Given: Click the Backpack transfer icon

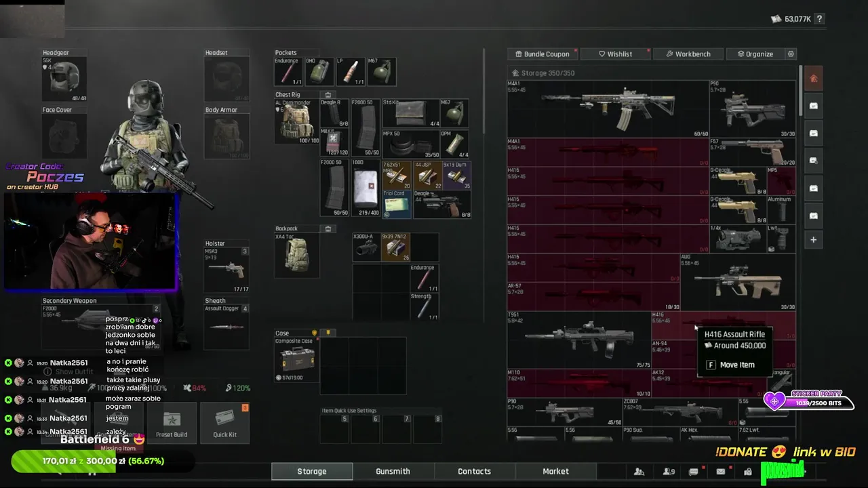Looking at the screenshot, I should (328, 228).
